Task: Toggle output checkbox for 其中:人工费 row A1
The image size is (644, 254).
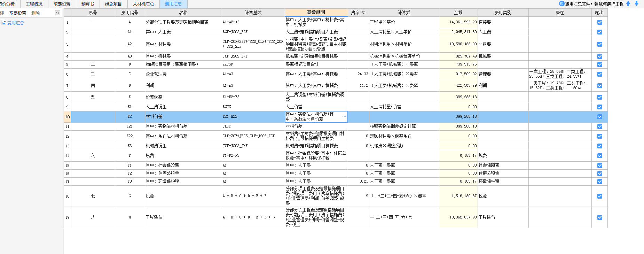Action: [599, 32]
